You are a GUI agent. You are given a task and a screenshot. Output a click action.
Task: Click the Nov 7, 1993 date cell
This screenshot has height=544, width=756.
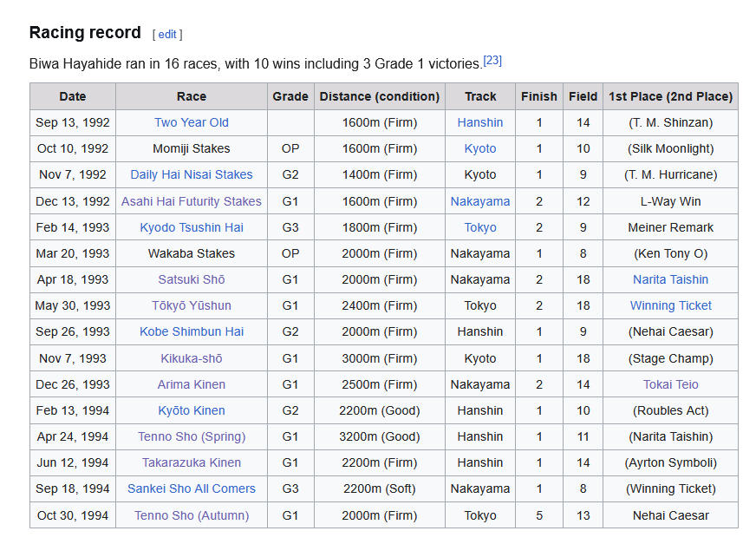tap(73, 358)
